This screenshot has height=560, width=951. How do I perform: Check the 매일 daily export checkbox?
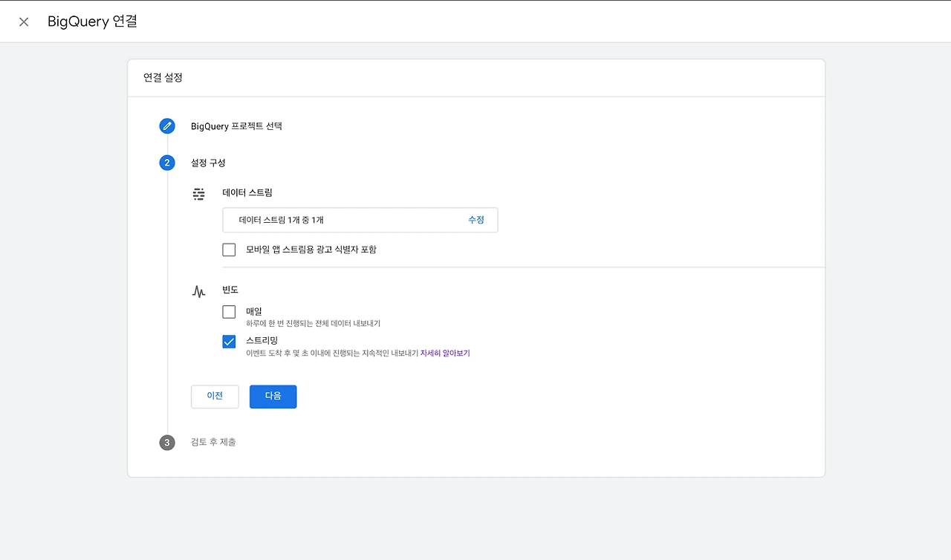point(229,312)
